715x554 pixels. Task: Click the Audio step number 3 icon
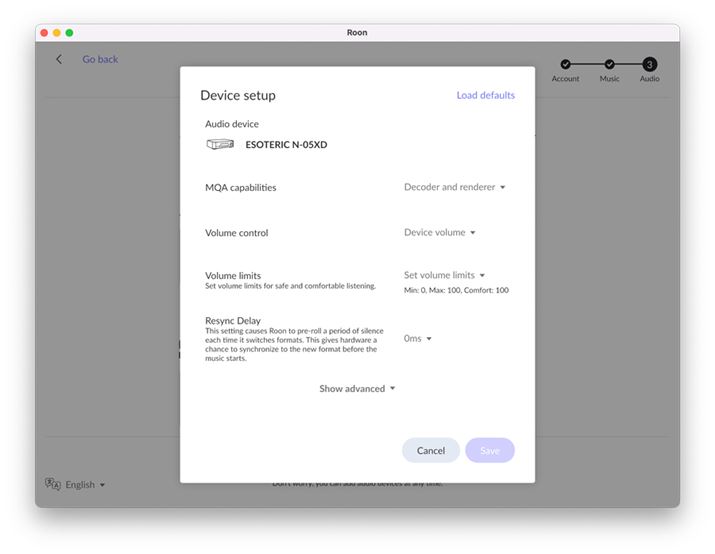tap(649, 64)
